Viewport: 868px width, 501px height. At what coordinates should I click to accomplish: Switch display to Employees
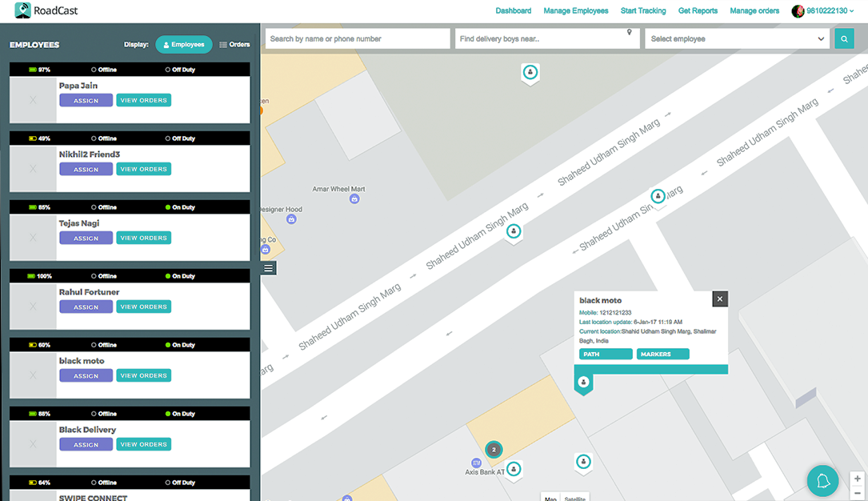coord(184,44)
